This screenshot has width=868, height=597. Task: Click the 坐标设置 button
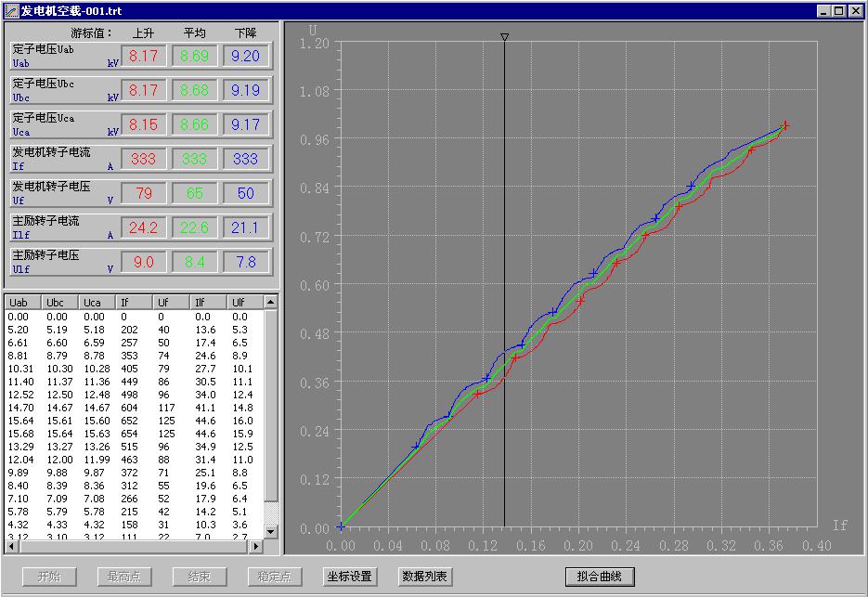point(349,577)
